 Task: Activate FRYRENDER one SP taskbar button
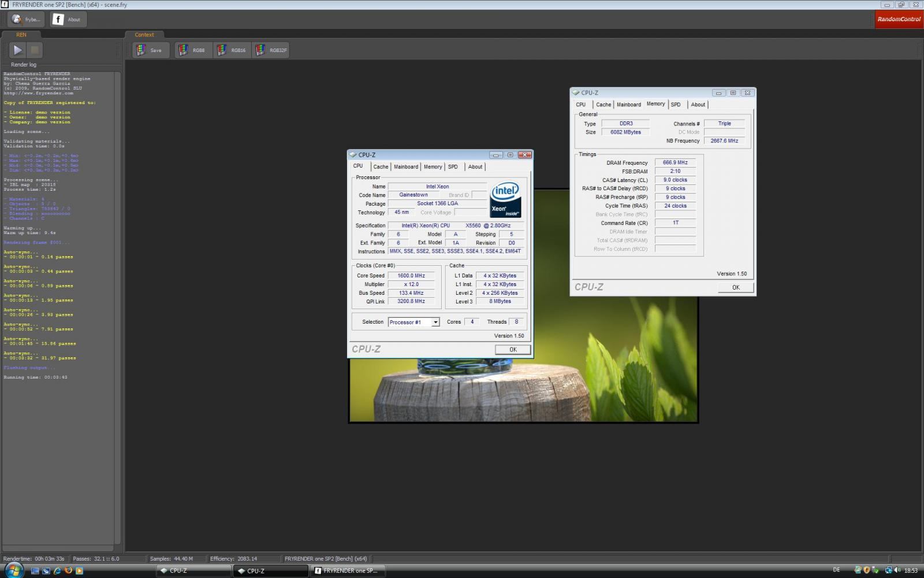(x=348, y=570)
